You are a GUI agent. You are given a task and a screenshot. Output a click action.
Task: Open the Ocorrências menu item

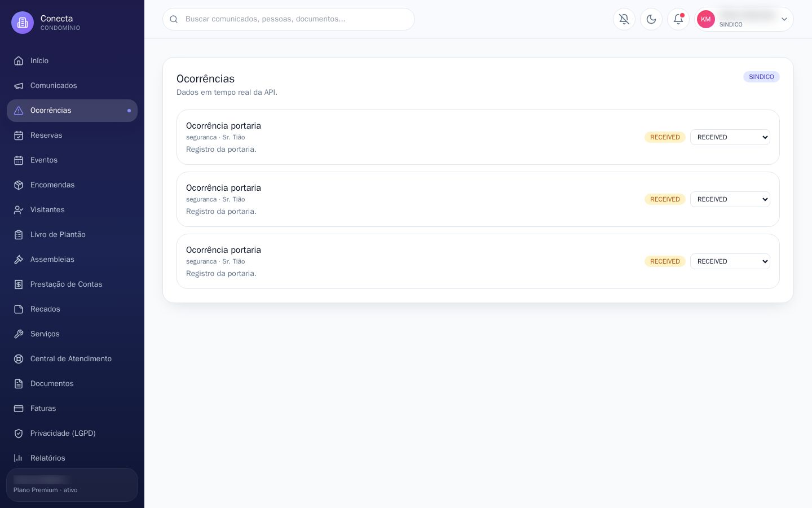click(72, 111)
